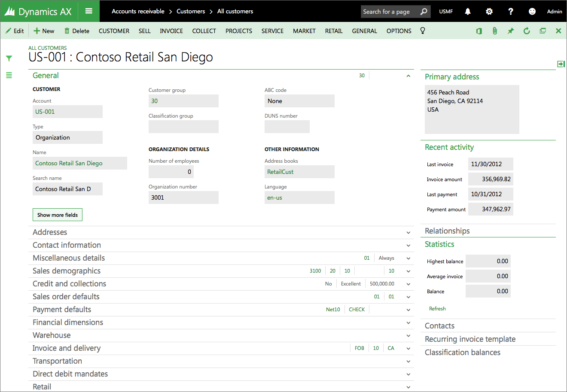Expand the Warehouse section
567x392 pixels.
[221, 335]
